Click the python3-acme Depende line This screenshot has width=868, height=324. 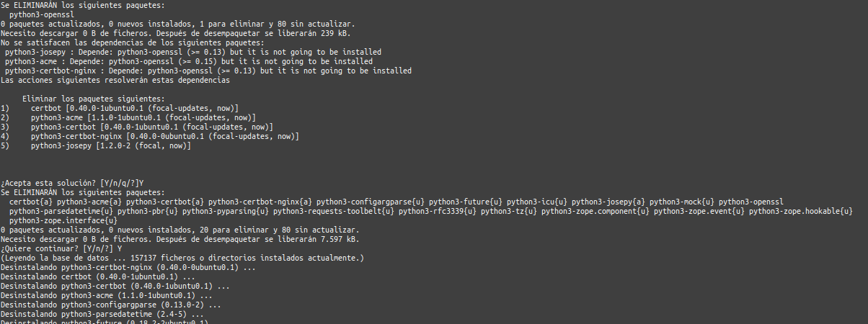tap(189, 61)
